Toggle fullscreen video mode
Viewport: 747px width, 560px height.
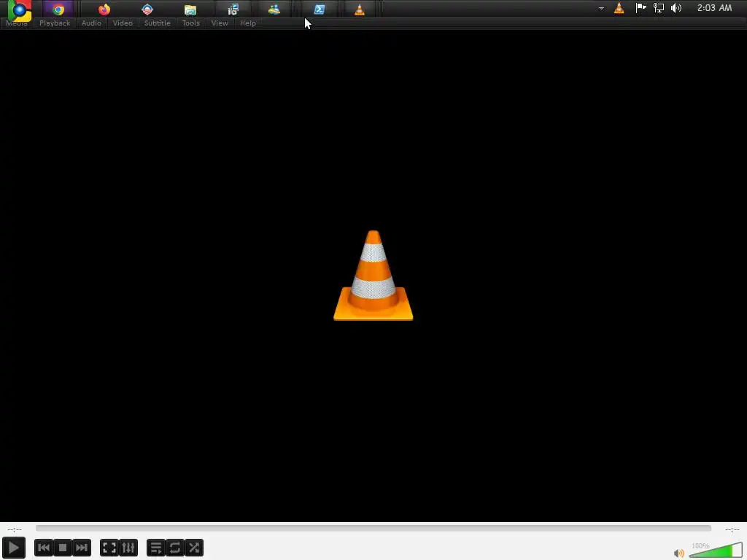[x=109, y=548]
